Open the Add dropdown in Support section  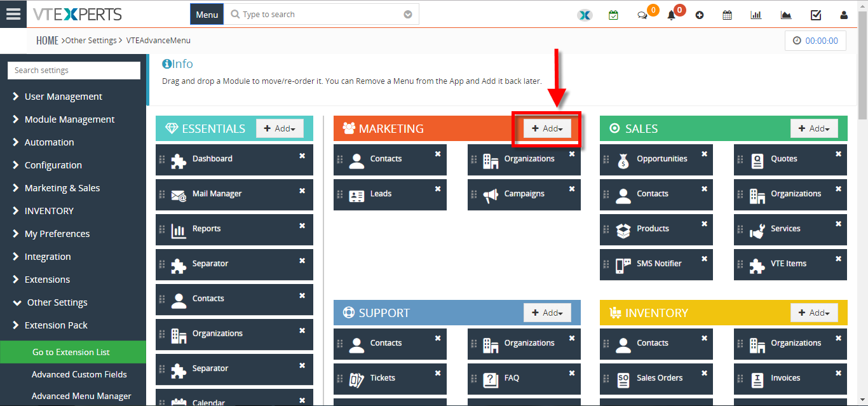pos(547,313)
